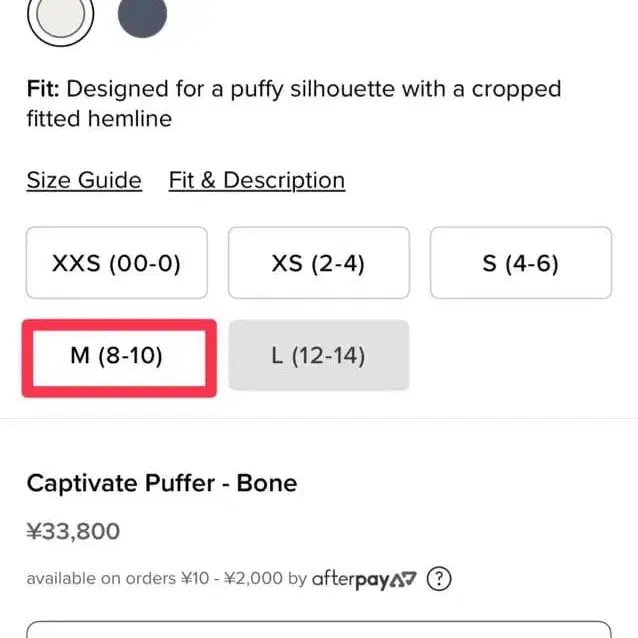Click the word Bone in product title
The width and height of the screenshot is (638, 638).
[x=269, y=484]
